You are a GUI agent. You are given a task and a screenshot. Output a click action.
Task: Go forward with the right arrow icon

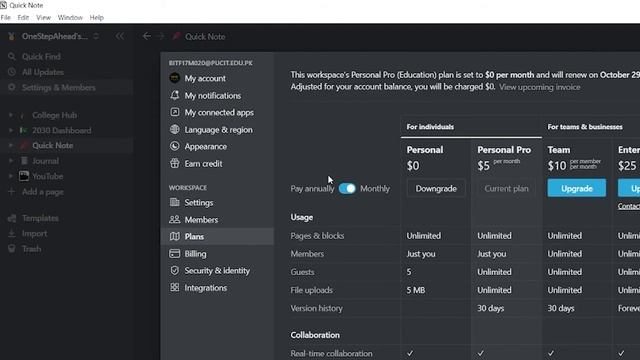point(161,36)
